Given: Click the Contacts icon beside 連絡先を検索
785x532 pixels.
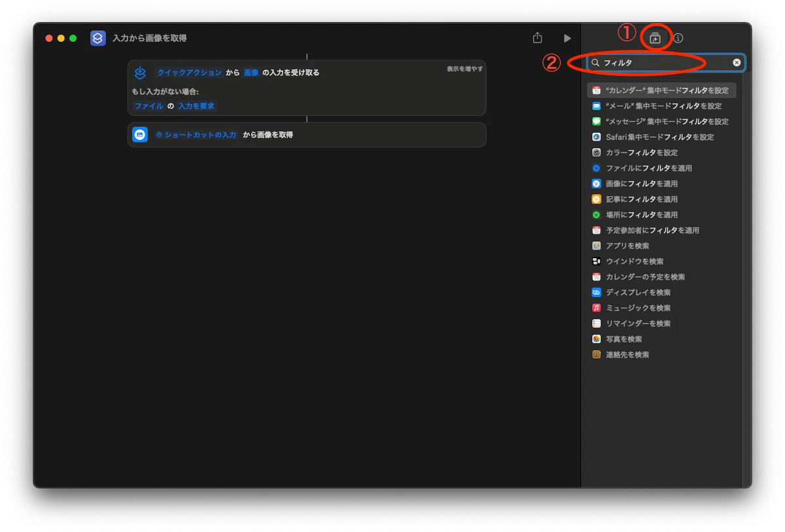Looking at the screenshot, I should 596,355.
